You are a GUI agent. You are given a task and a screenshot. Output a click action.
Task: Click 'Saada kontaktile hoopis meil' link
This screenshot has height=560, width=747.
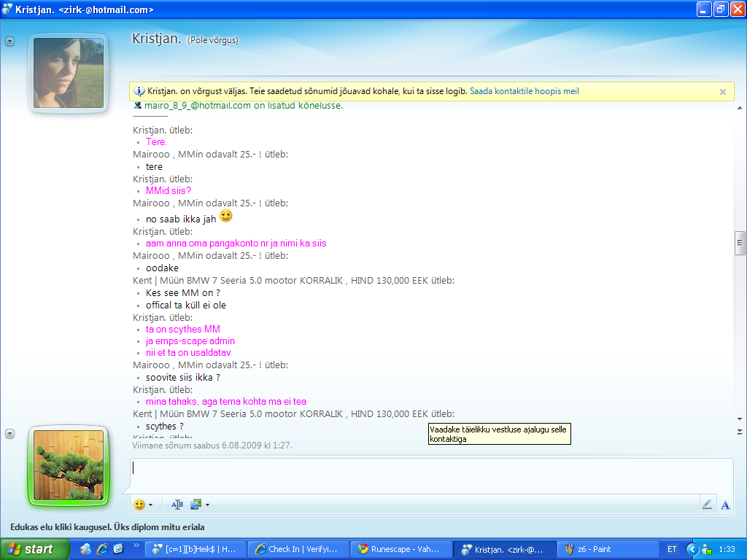(524, 92)
